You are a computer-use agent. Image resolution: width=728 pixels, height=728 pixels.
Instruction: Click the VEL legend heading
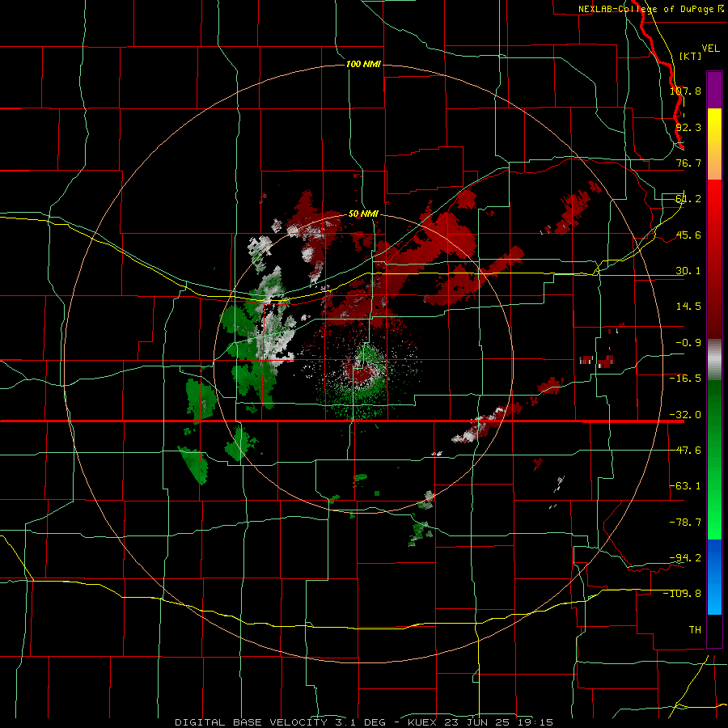tap(711, 49)
